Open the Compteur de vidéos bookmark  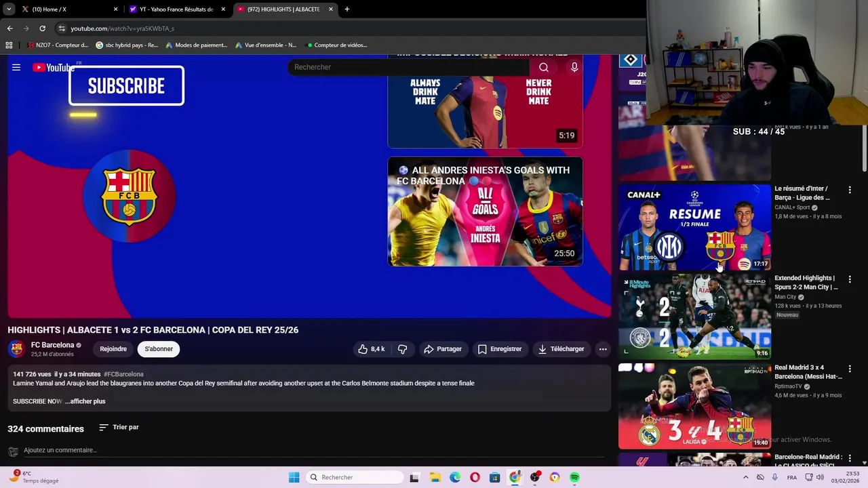(337, 45)
